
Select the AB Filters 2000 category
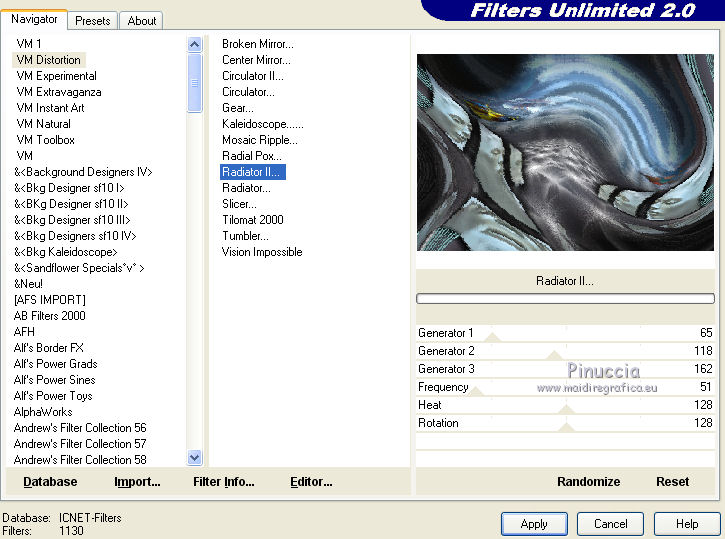[x=49, y=316]
